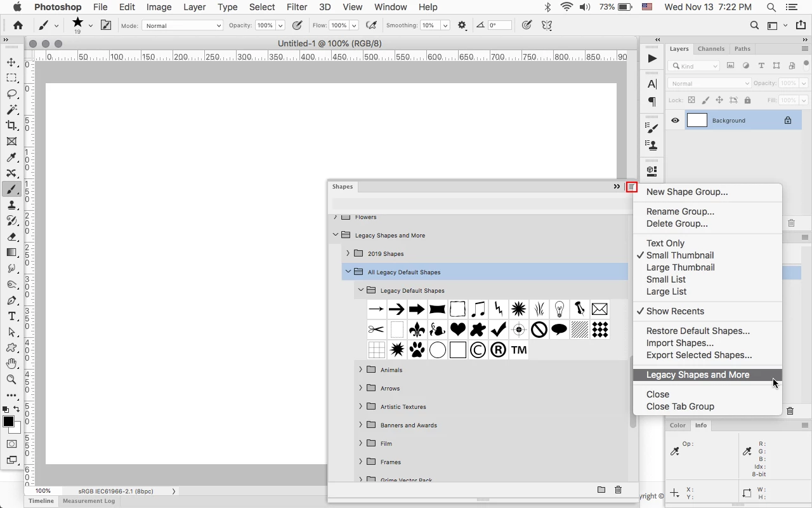Toggle Quick Mask mode
The width and height of the screenshot is (812, 508).
(x=11, y=444)
